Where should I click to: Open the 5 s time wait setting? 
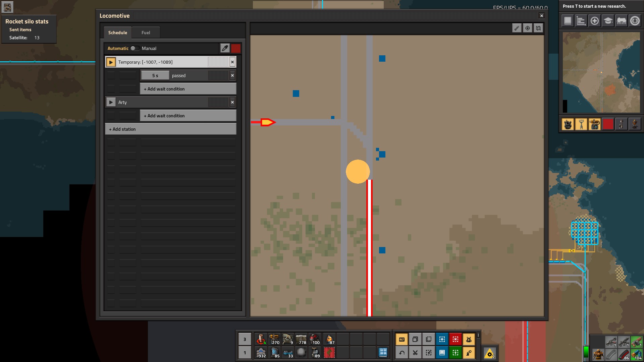point(155,75)
